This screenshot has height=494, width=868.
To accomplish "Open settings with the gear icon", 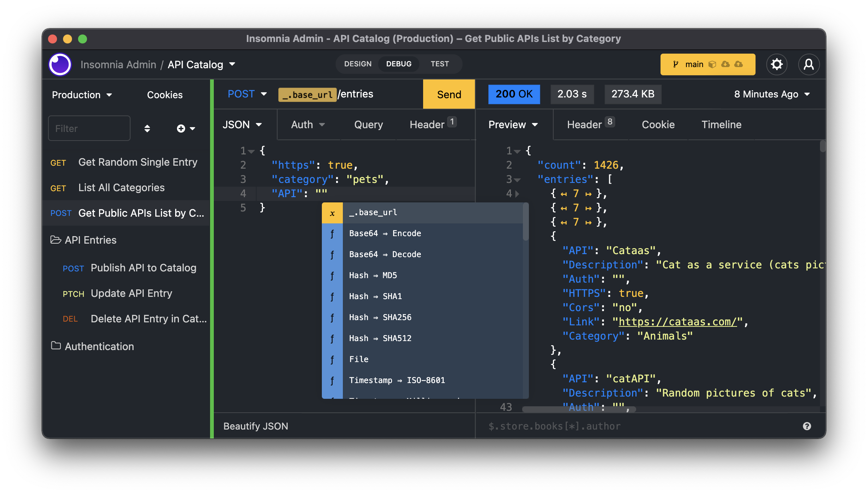I will pos(776,64).
